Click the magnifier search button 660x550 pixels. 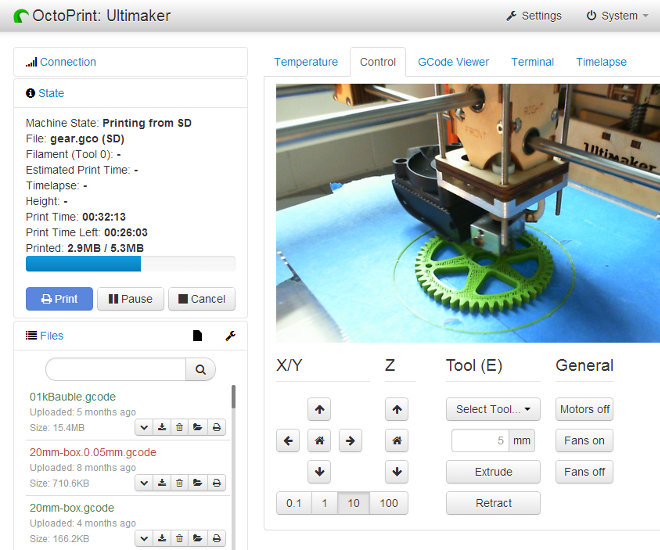[x=201, y=369]
